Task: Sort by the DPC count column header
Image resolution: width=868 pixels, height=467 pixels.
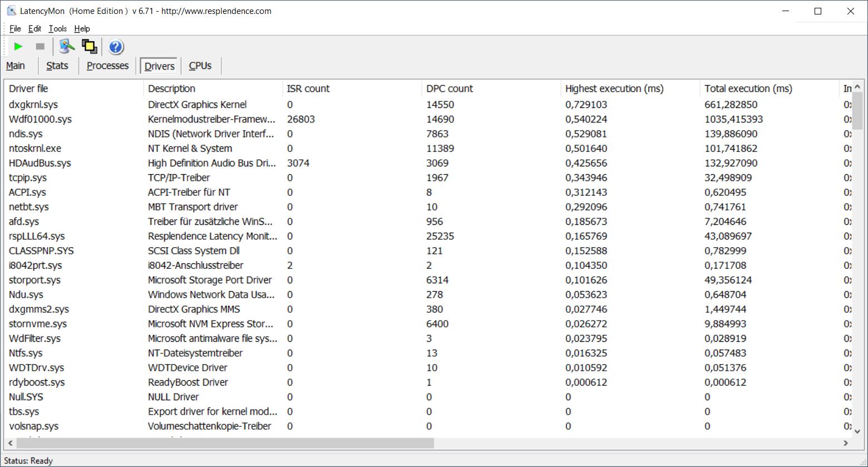Action: pos(450,89)
